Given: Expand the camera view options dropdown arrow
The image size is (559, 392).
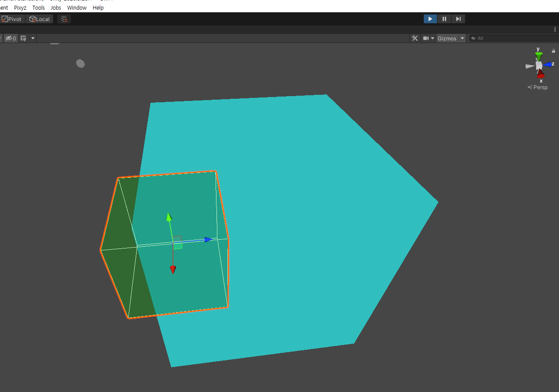Looking at the screenshot, I should [x=432, y=38].
